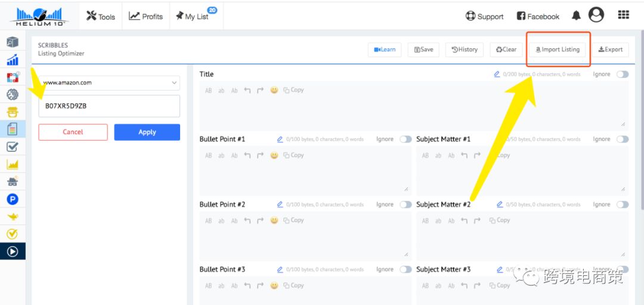Click the Import Listing button

[x=558, y=49]
